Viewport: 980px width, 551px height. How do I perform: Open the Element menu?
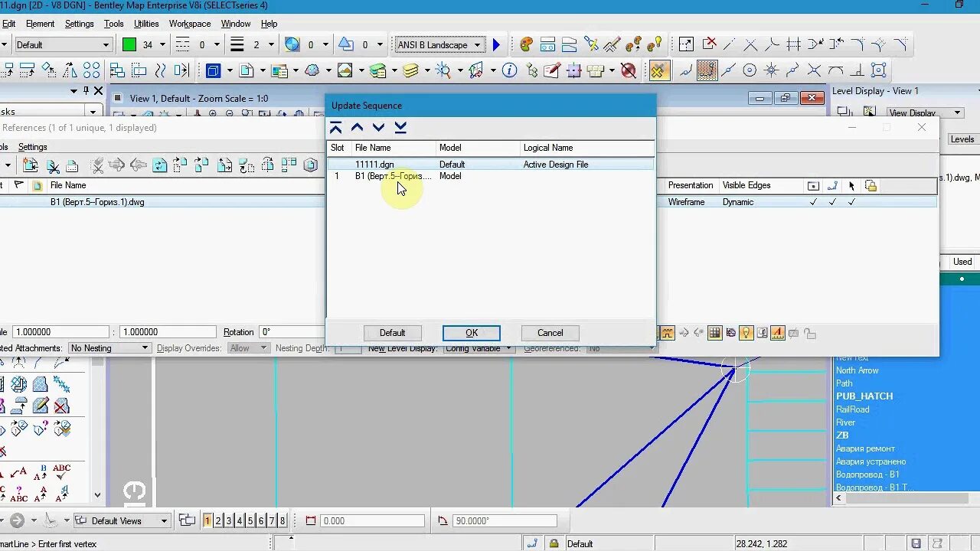click(41, 24)
